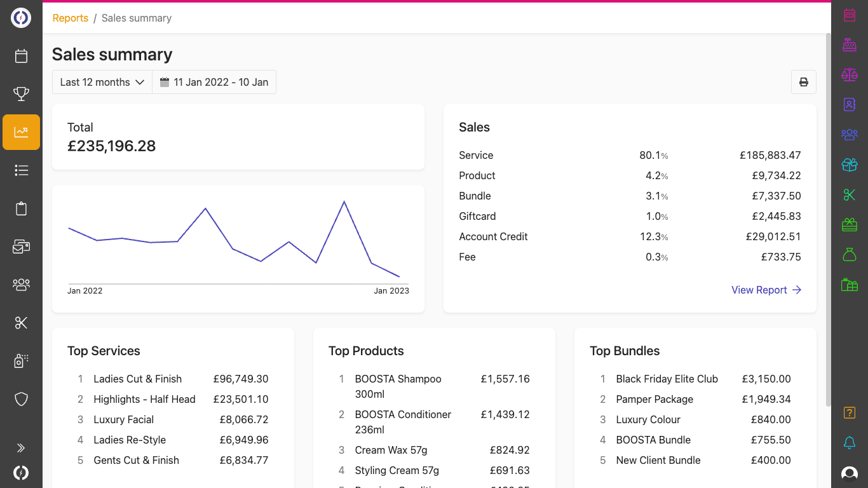Screen dimensions: 868x488
Task: Open the green money bag icon
Action: (849, 255)
